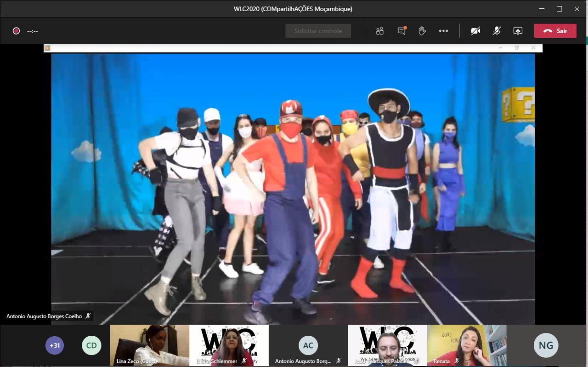The width and height of the screenshot is (588, 367).
Task: Click presenter name Antonio Augusto Borges Coelho
Action: coord(44,316)
